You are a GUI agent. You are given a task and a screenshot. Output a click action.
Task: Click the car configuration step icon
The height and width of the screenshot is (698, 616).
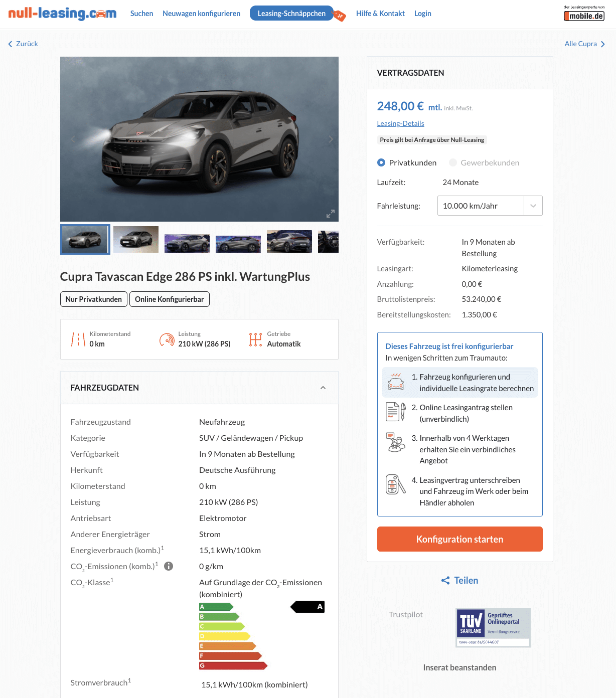click(396, 382)
